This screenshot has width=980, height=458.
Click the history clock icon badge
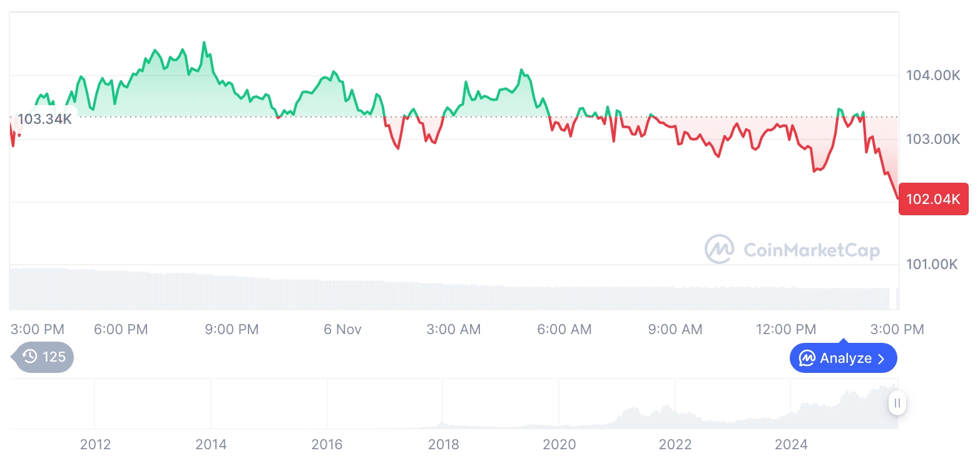(x=30, y=357)
